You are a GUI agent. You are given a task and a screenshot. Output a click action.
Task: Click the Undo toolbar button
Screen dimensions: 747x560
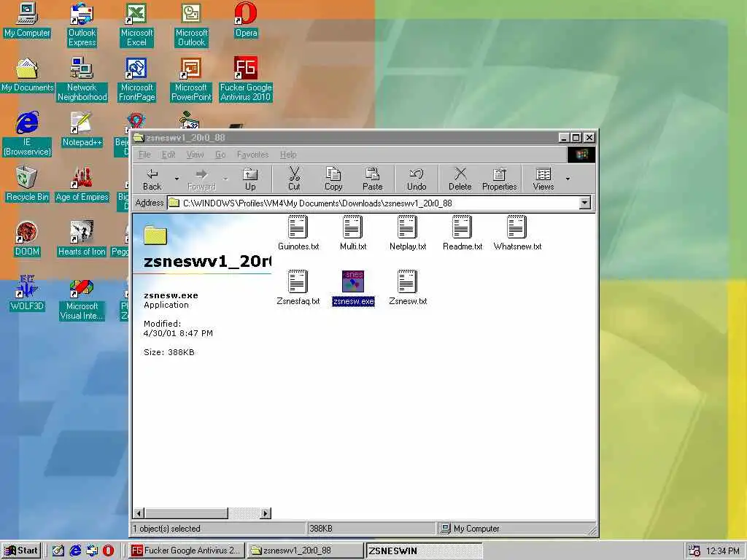click(x=417, y=179)
